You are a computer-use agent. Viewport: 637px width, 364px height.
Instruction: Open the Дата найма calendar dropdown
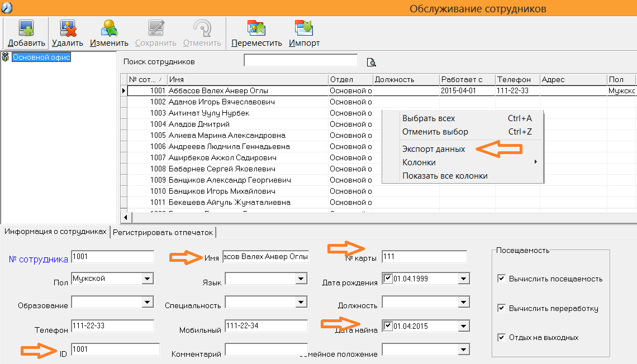464,326
